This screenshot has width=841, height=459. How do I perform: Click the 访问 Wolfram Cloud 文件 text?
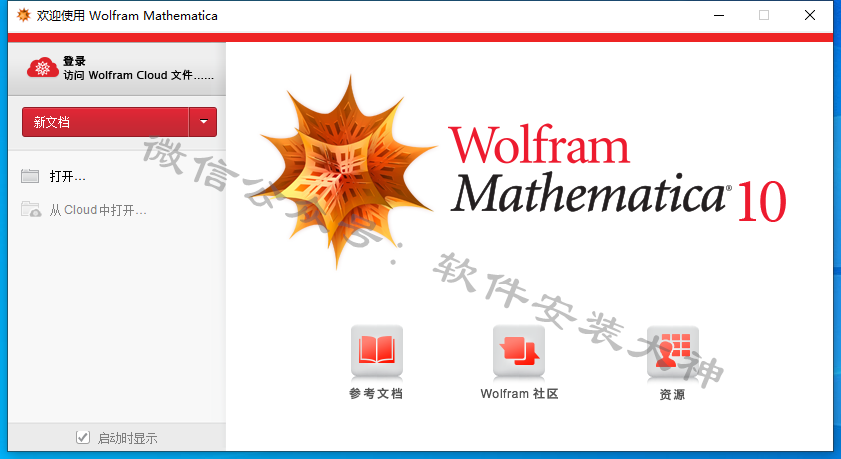click(x=138, y=76)
